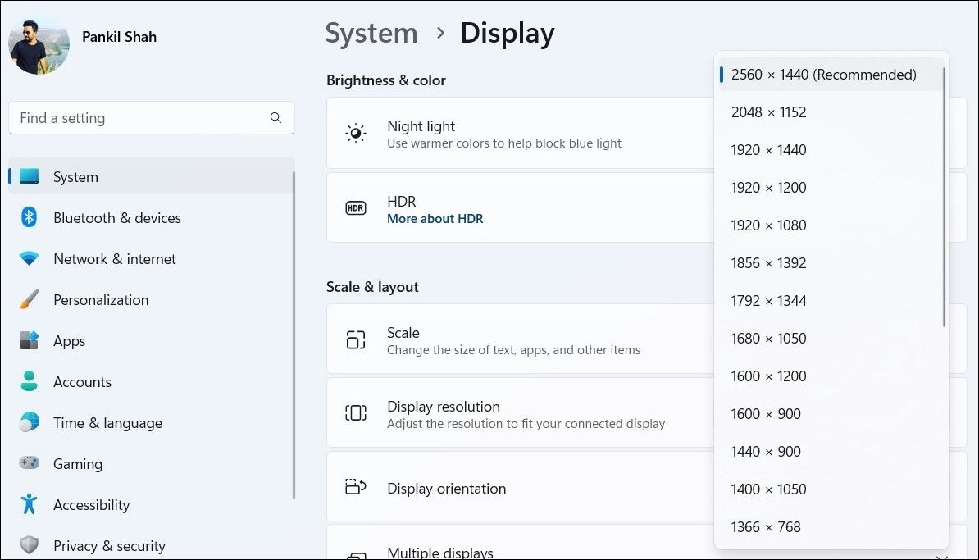Click the Network & internet icon
979x560 pixels.
click(x=29, y=258)
